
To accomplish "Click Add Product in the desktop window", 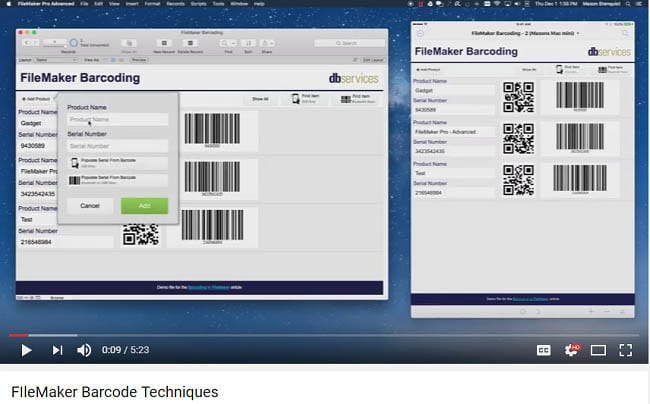I will (x=36, y=99).
